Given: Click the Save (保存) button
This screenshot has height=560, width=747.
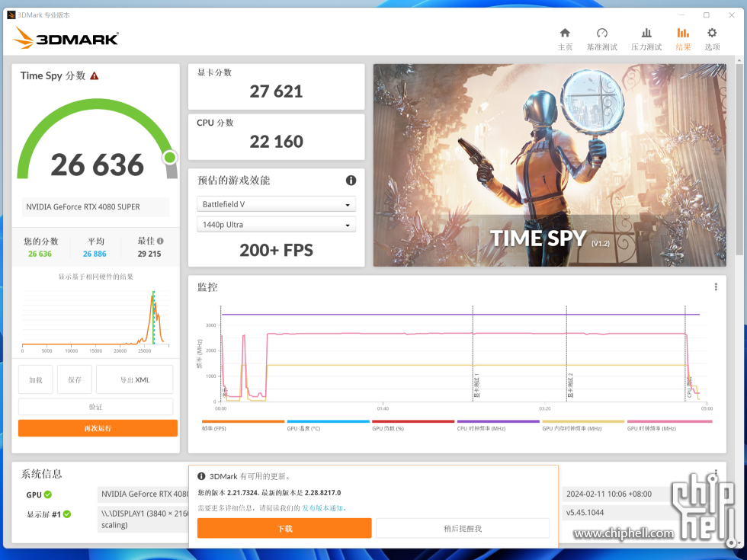Looking at the screenshot, I should pos(75,379).
